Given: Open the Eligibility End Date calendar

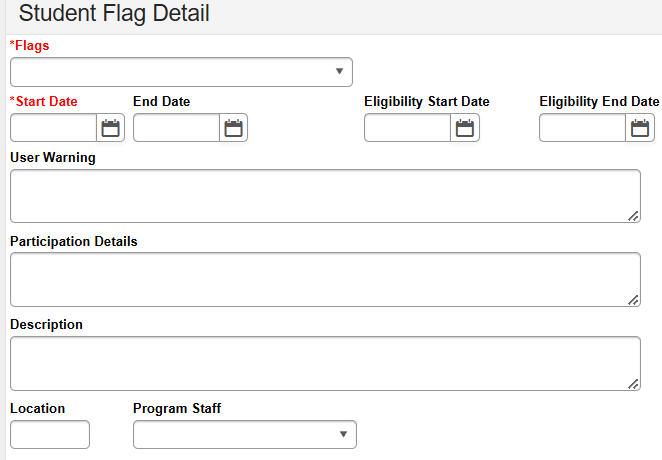Looking at the screenshot, I should (639, 128).
